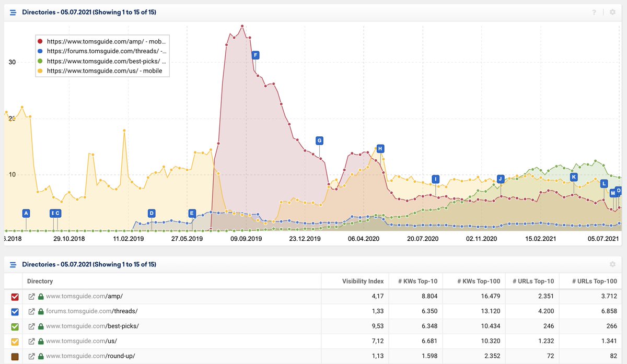627x364 pixels.
Task: Click event pin H on the chart
Action: pos(380,148)
